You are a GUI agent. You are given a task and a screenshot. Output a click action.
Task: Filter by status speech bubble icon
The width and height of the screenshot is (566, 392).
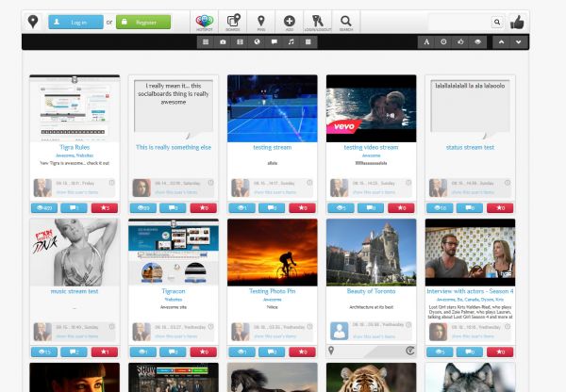[275, 41]
